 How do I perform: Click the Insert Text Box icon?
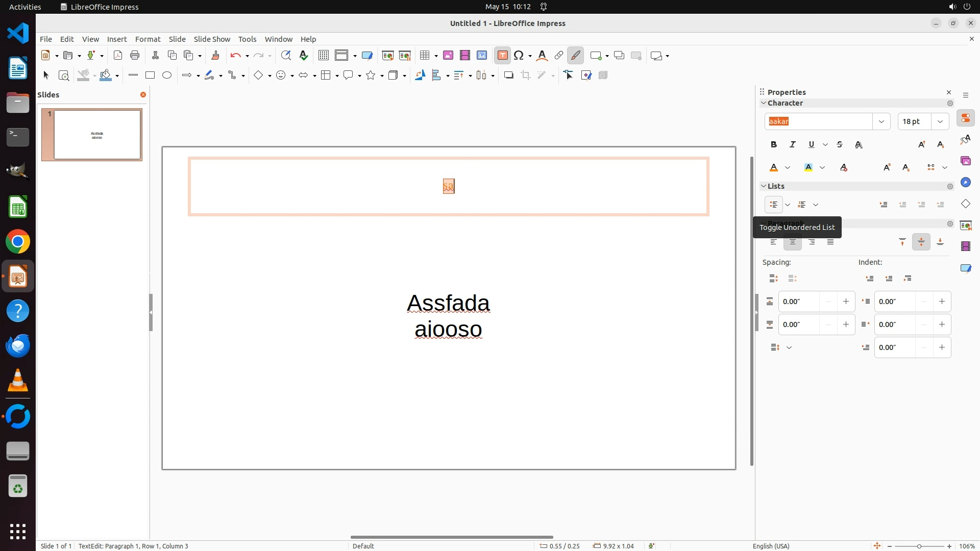pos(502,56)
